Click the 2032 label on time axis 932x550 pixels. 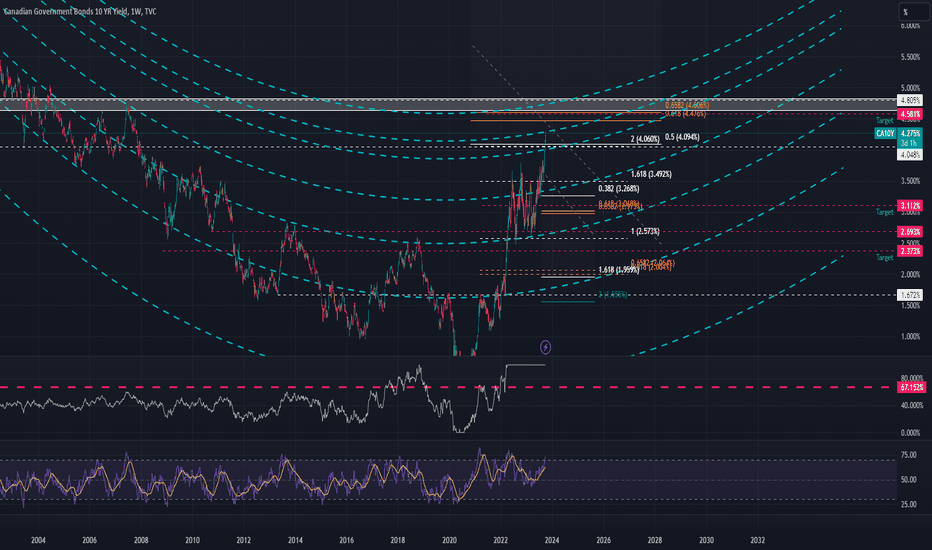(758, 540)
